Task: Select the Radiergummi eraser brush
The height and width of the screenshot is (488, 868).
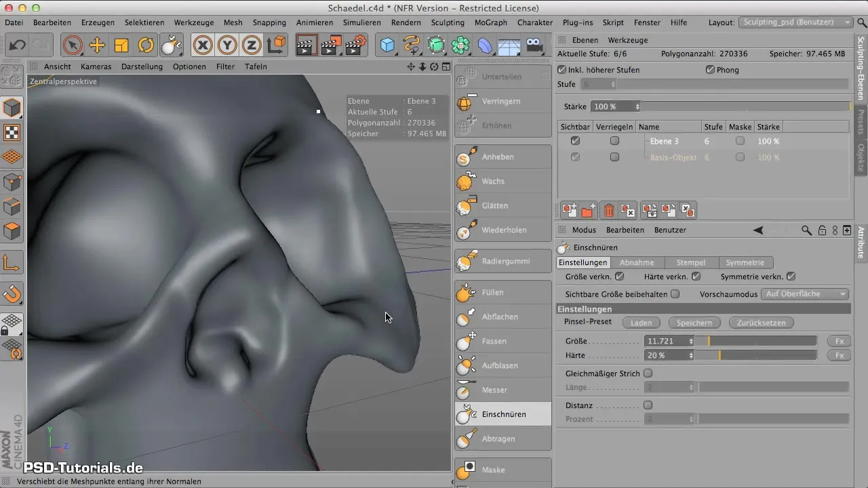Action: tap(503, 261)
